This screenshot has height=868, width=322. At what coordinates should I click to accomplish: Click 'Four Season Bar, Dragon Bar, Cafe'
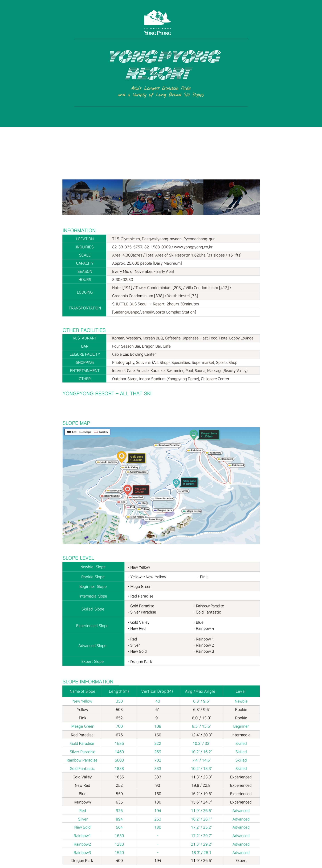pyautogui.click(x=141, y=346)
